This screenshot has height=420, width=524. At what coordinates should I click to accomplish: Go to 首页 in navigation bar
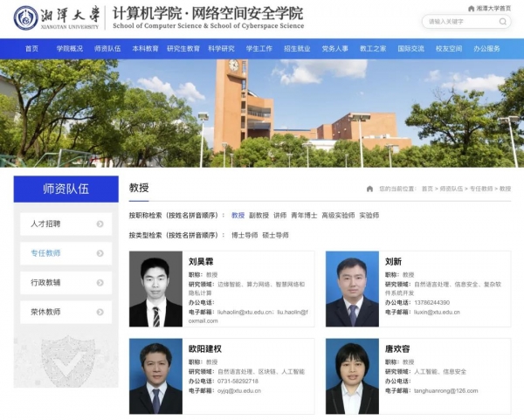tap(31, 49)
